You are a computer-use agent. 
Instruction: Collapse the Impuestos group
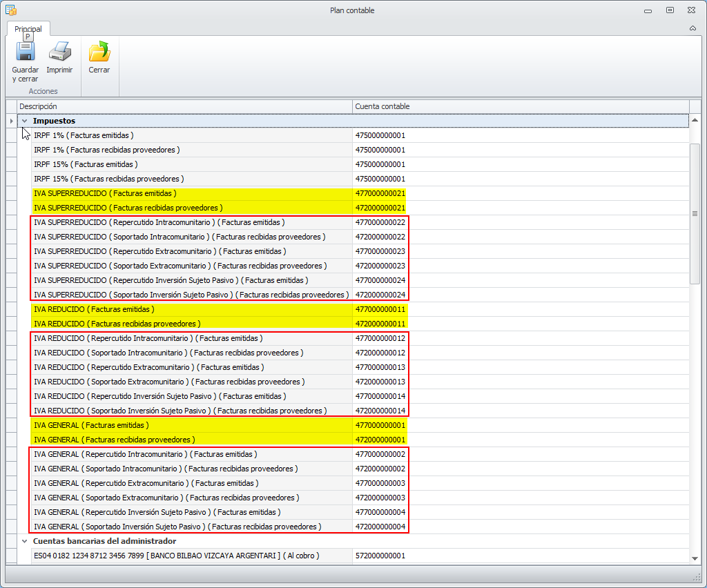tap(25, 121)
